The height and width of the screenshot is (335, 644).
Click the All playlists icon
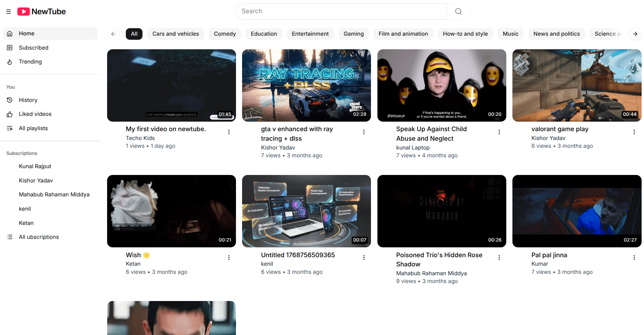click(x=10, y=128)
